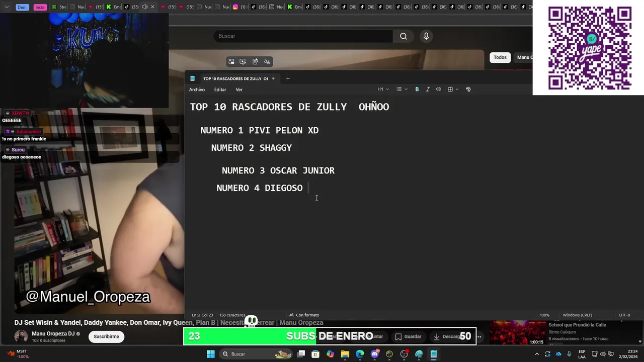644x362 pixels.
Task: Open the ESP LAA language switcher
Action: pyautogui.click(x=582, y=354)
